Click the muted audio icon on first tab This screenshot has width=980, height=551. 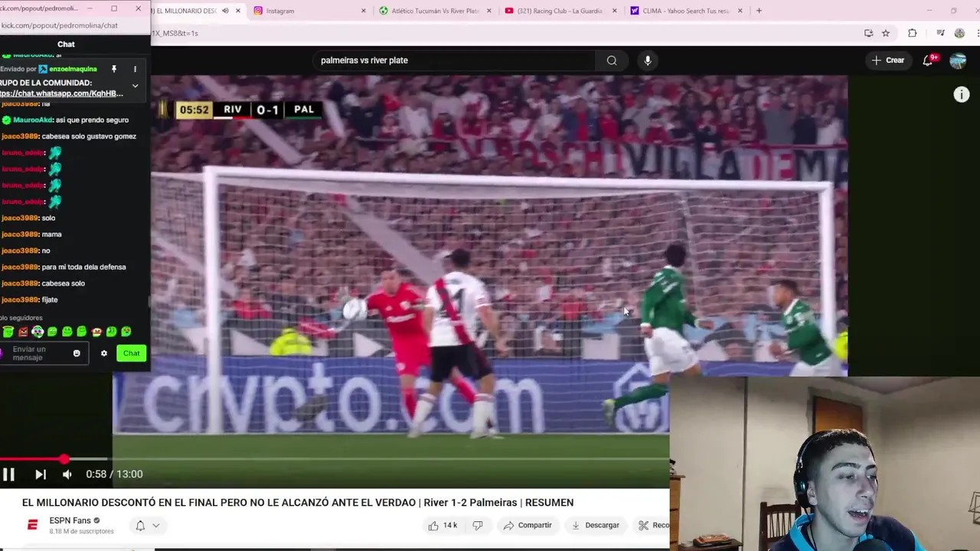pyautogui.click(x=225, y=11)
